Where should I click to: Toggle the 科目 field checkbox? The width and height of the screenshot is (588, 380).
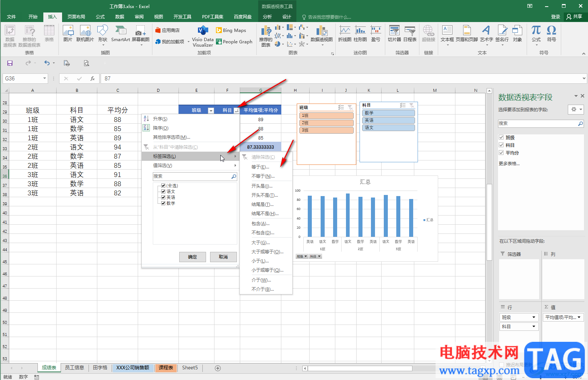pos(501,145)
